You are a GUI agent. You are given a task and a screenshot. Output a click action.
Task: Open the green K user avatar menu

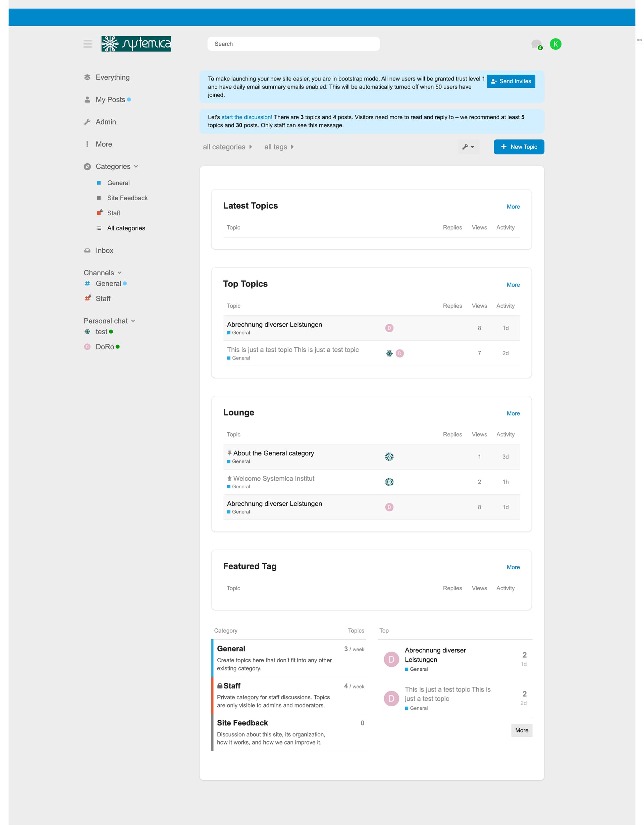555,44
